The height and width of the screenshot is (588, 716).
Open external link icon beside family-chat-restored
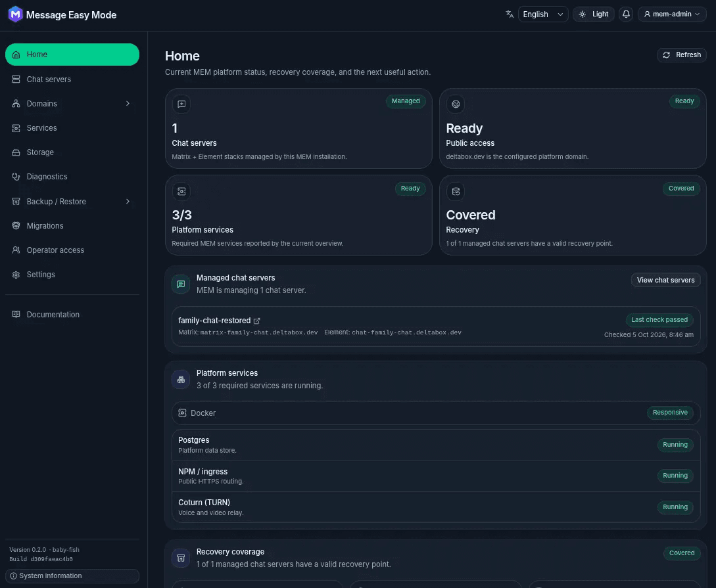tap(256, 321)
